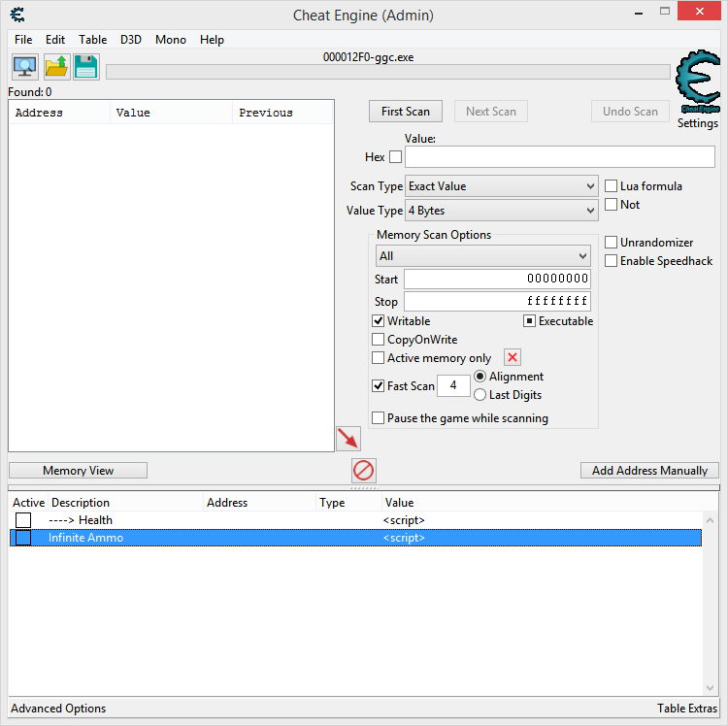Click the Stop address field
This screenshot has height=726, width=728.
point(497,301)
